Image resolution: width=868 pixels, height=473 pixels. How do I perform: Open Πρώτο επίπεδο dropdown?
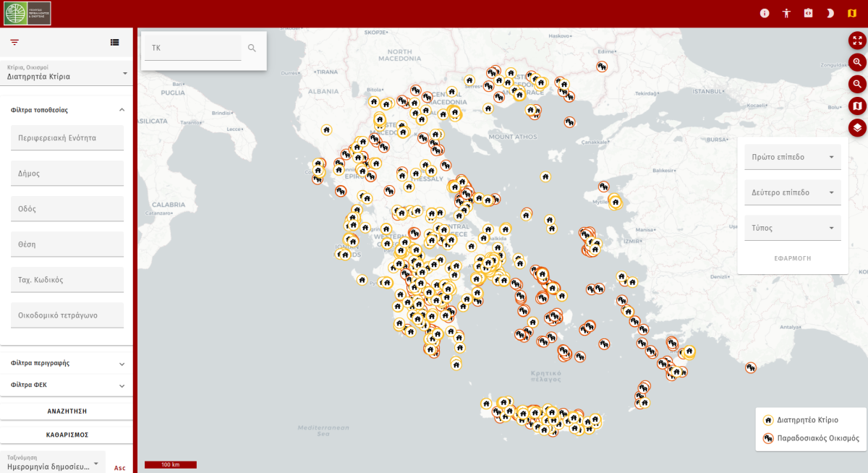pos(792,157)
